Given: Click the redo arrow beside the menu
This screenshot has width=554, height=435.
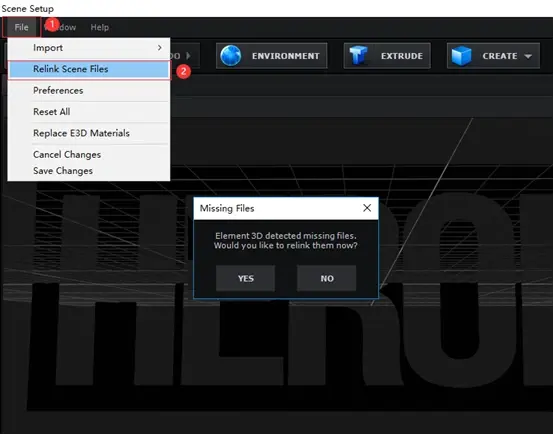Looking at the screenshot, I should point(188,56).
